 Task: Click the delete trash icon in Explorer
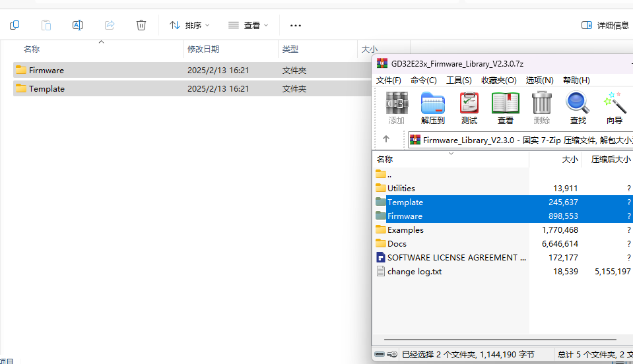[141, 25]
